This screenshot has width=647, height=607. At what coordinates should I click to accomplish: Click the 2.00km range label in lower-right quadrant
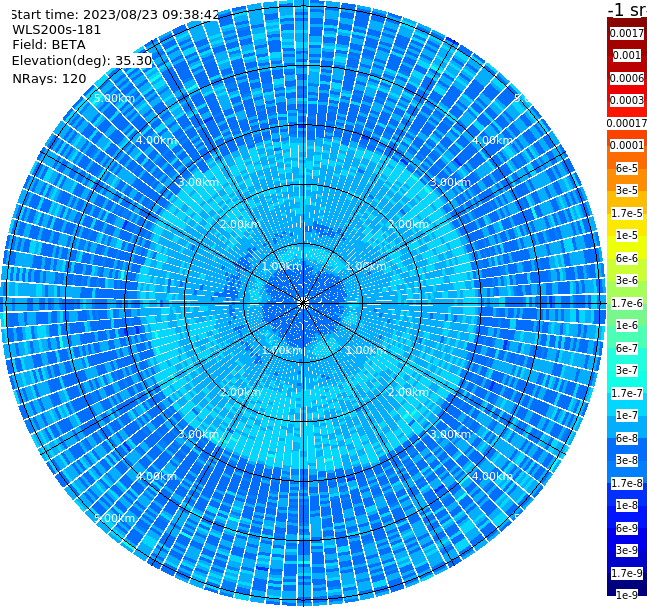pos(408,392)
